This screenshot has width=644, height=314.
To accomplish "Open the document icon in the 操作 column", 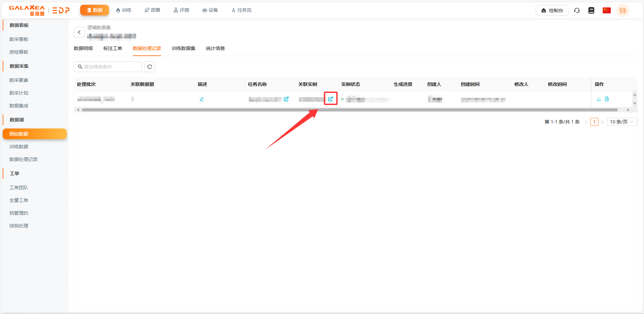I will (607, 99).
